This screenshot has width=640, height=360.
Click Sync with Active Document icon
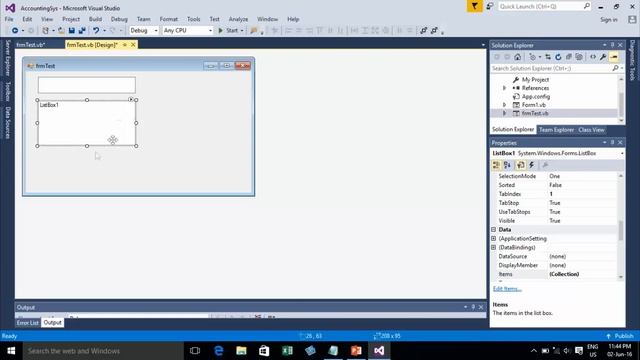548,57
